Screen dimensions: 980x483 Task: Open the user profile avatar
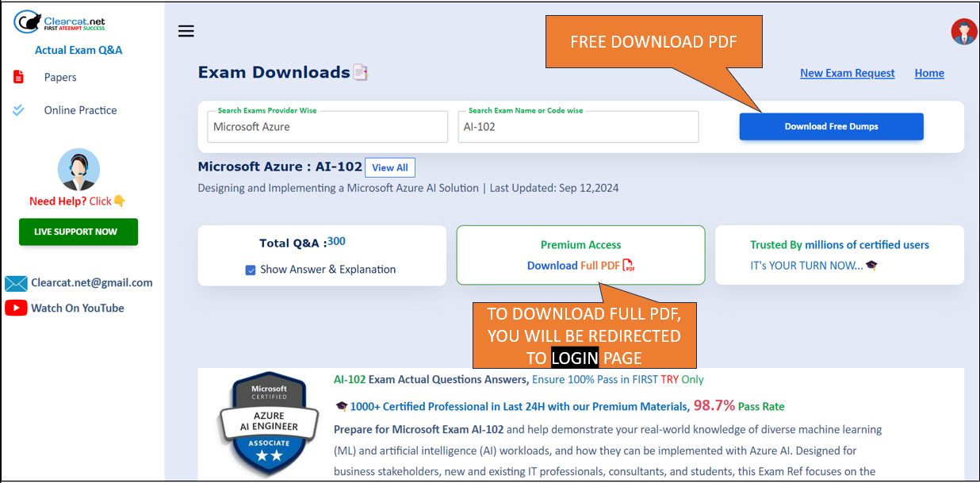[x=963, y=32]
